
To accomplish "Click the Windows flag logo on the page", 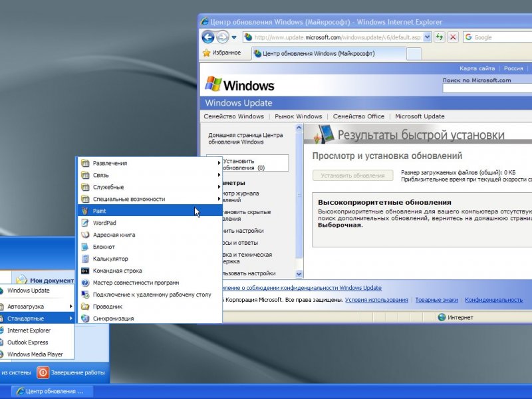I will pyautogui.click(x=213, y=84).
